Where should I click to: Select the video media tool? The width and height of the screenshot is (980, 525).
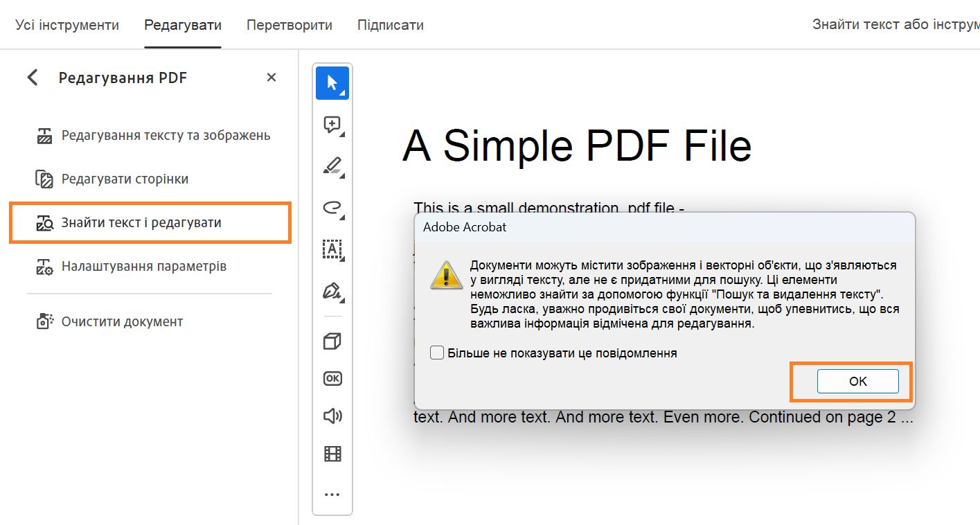point(332,453)
